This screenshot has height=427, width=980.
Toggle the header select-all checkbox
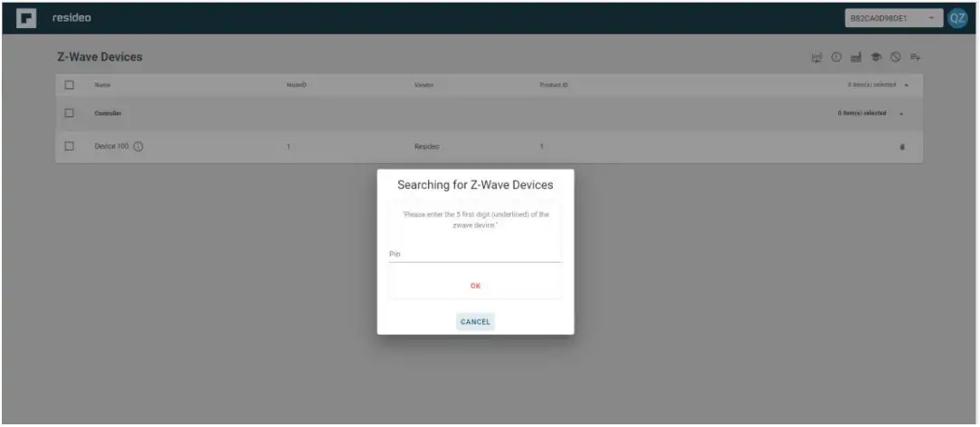70,85
